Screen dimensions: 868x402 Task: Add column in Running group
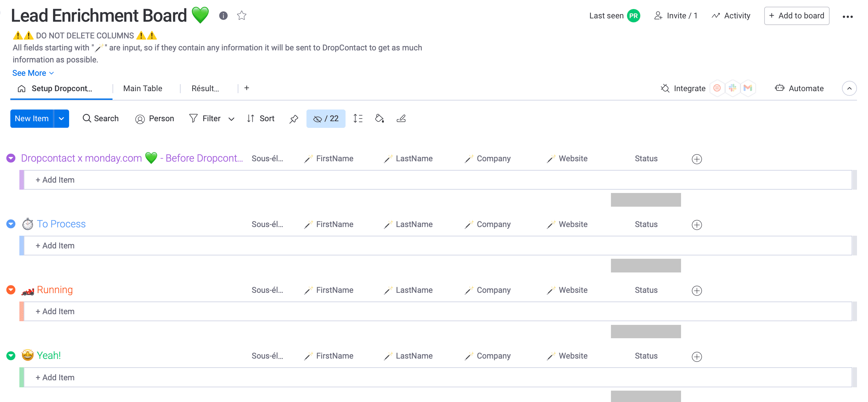pos(696,290)
